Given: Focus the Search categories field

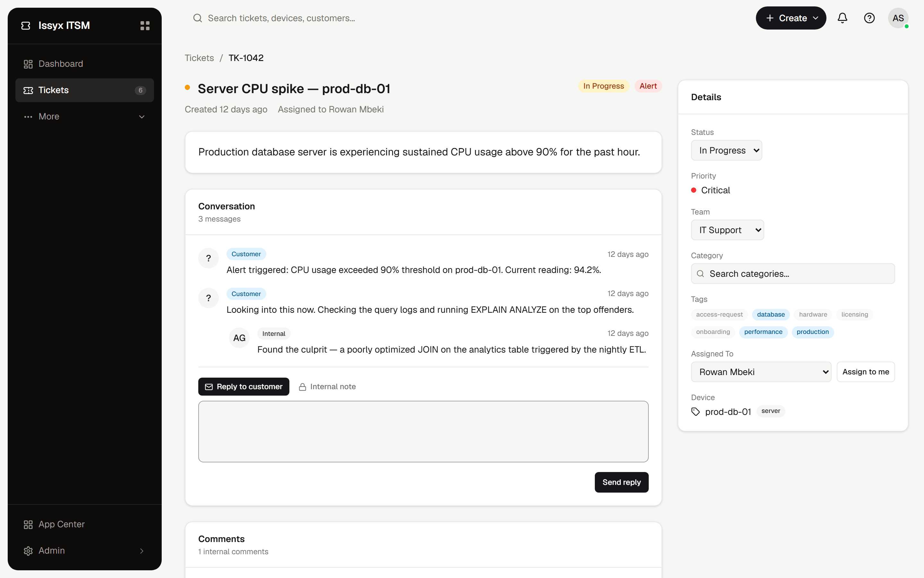Looking at the screenshot, I should point(793,273).
